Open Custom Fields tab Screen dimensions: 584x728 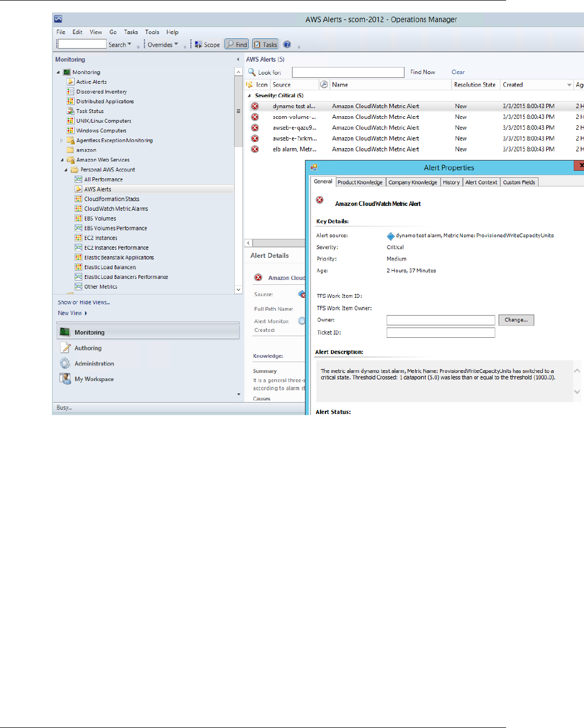pos(519,182)
